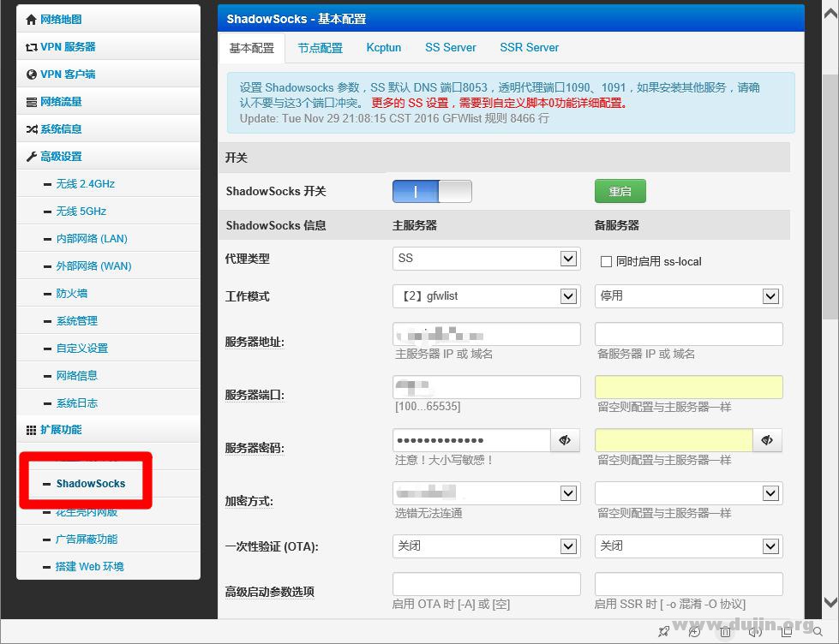Open VPN 服务器 menu icon
The height and width of the screenshot is (644, 839).
pyautogui.click(x=31, y=47)
